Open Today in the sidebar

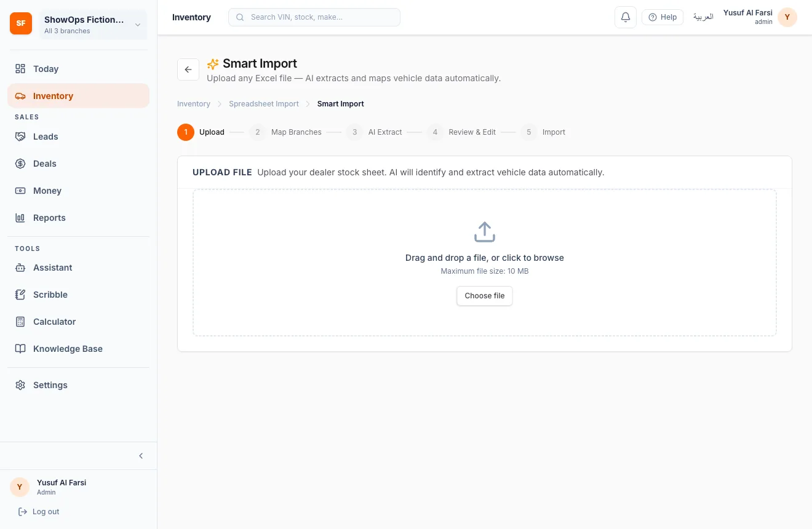(78, 69)
